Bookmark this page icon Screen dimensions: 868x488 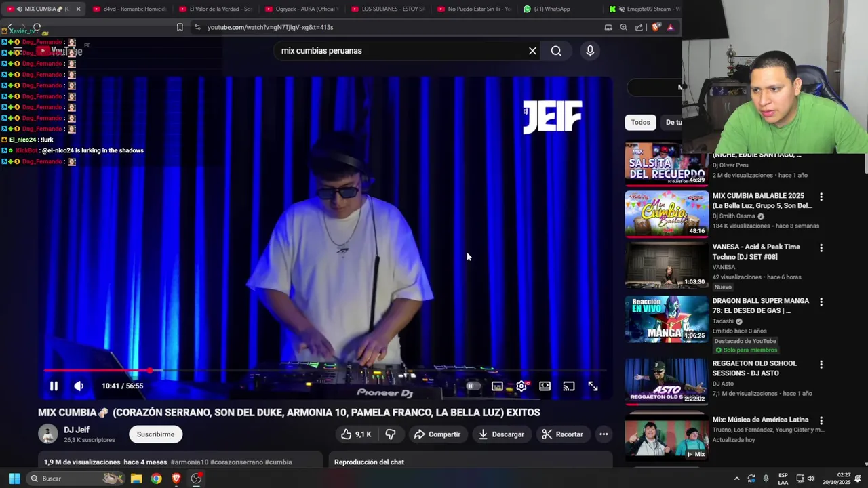point(180,27)
